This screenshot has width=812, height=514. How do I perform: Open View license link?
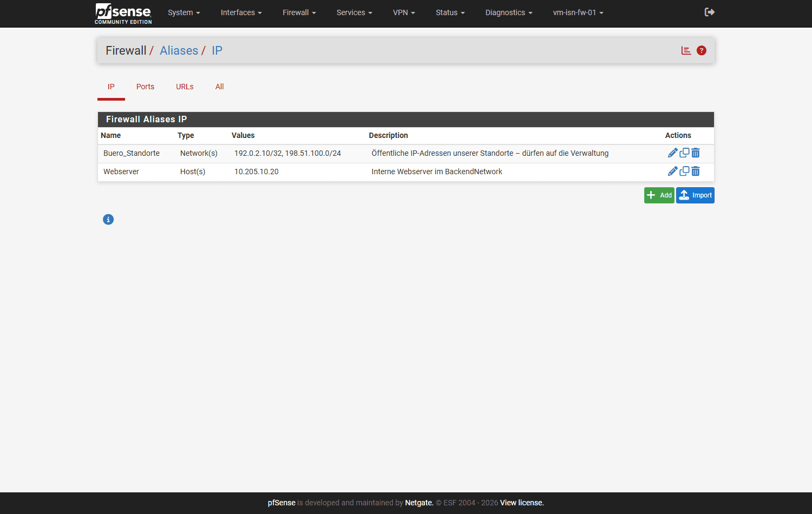coord(522,503)
